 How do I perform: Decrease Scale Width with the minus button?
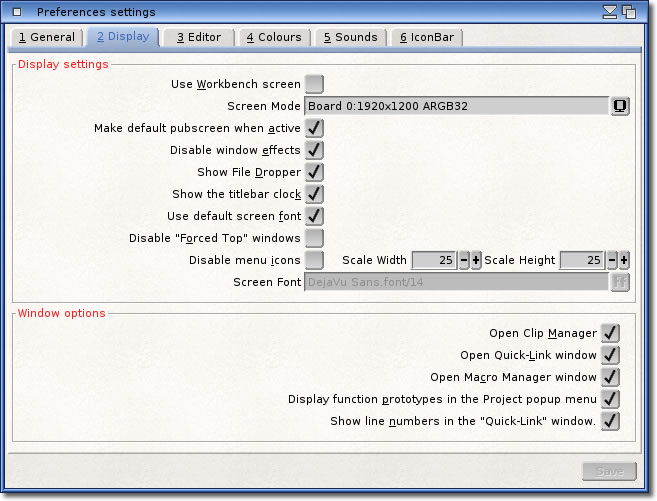point(464,260)
